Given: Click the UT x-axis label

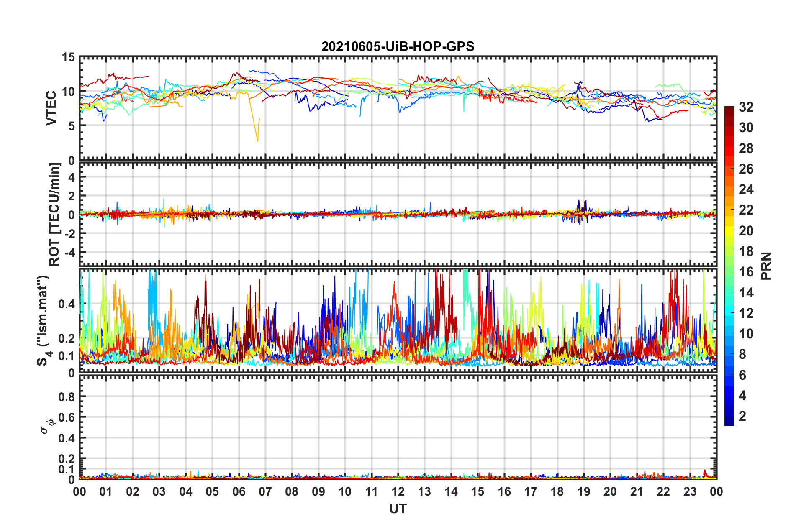Looking at the screenshot, I should 398,509.
